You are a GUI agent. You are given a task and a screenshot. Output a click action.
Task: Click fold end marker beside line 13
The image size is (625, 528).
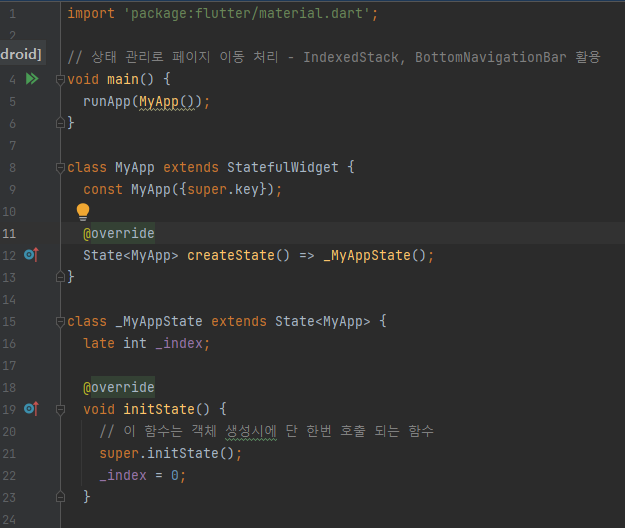point(60,277)
